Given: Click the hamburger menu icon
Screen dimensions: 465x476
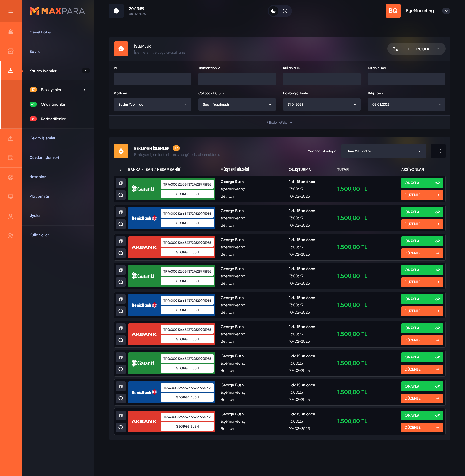Looking at the screenshot, I should click(11, 11).
